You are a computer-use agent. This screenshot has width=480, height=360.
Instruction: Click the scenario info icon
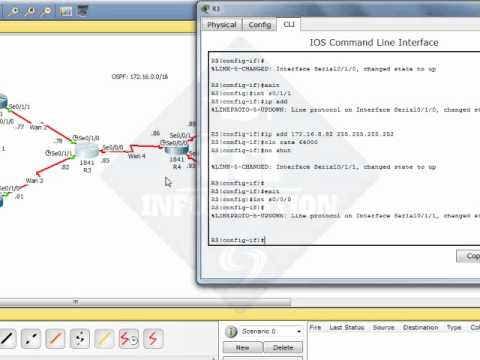point(231,332)
